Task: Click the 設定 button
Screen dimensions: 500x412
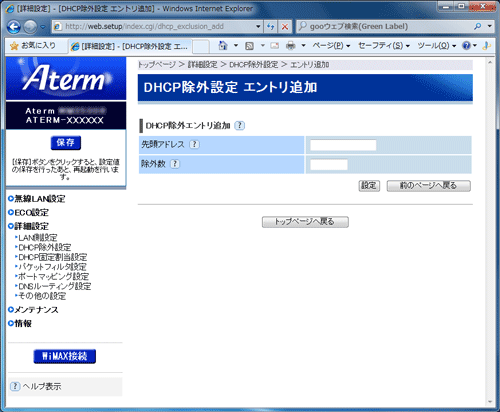Action: pyautogui.click(x=369, y=186)
